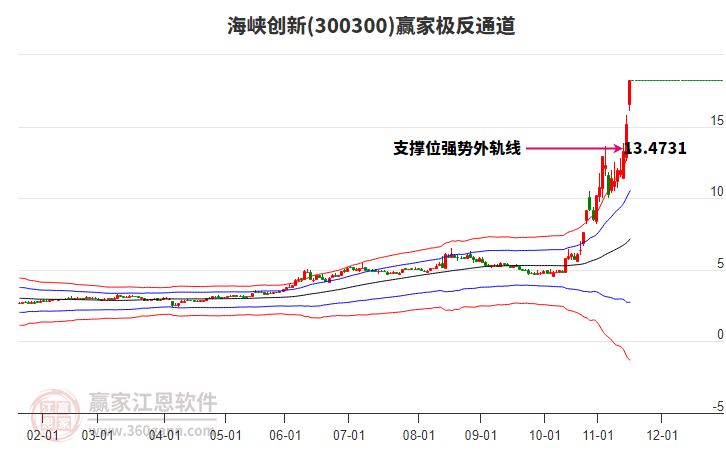Click the 0 price axis label
This screenshot has height=450, width=726.
720,334
